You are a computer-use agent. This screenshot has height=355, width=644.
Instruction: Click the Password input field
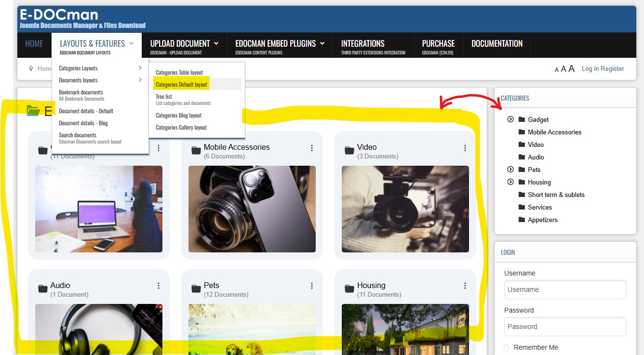(565, 327)
